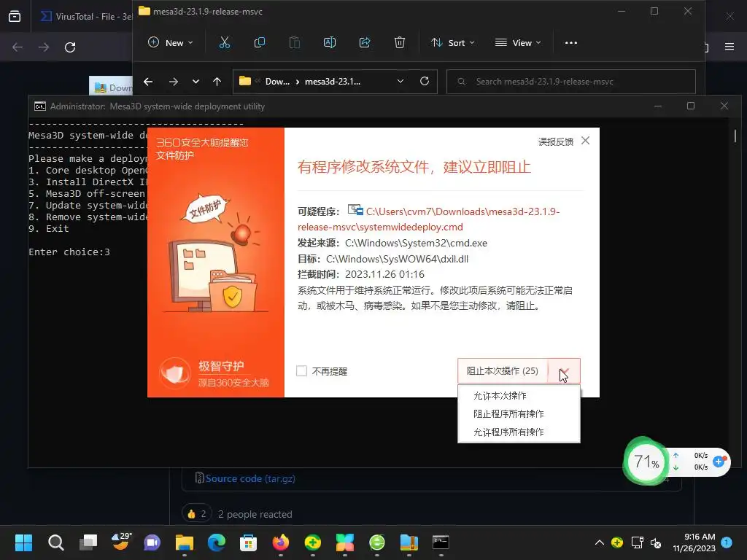The height and width of the screenshot is (560, 747).
Task: Open the Sort dropdown in File Explorer
Action: [452, 43]
